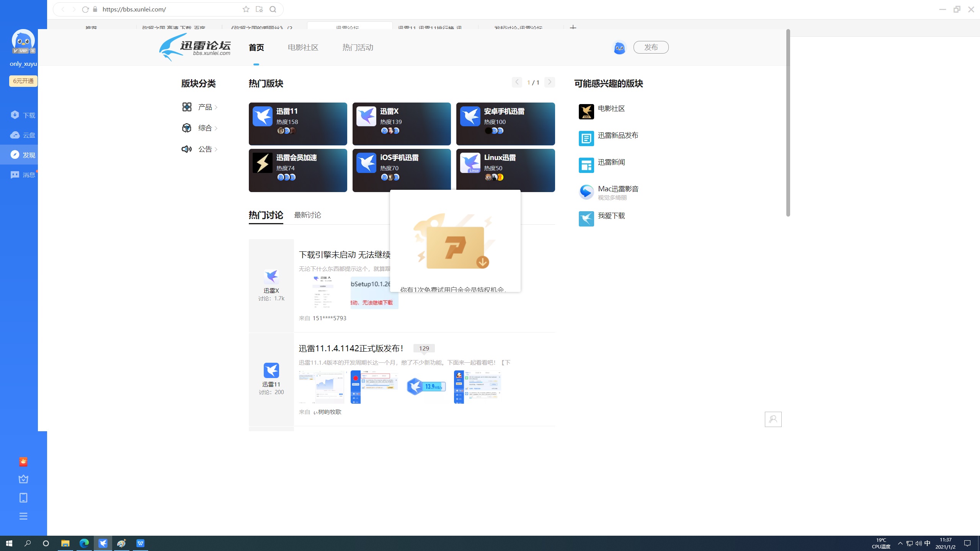The image size is (980, 551).
Task: Go to next page of 热门版块
Action: tap(549, 82)
